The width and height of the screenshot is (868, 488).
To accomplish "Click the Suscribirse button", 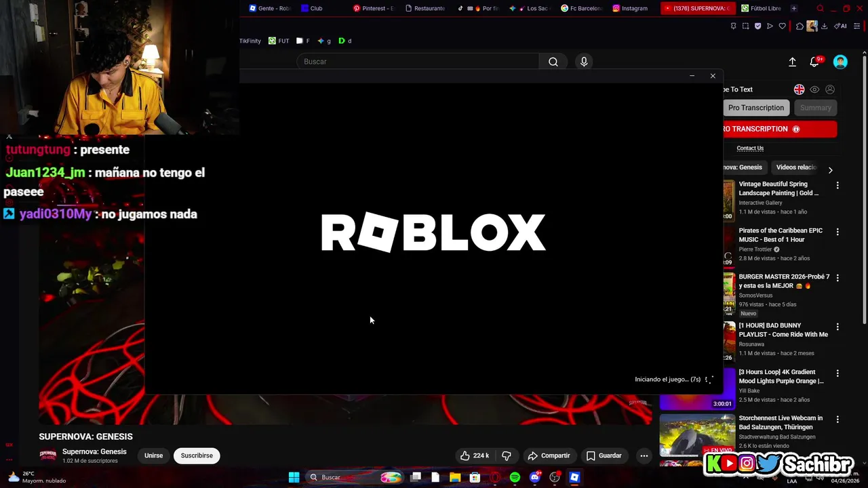I will (x=197, y=455).
